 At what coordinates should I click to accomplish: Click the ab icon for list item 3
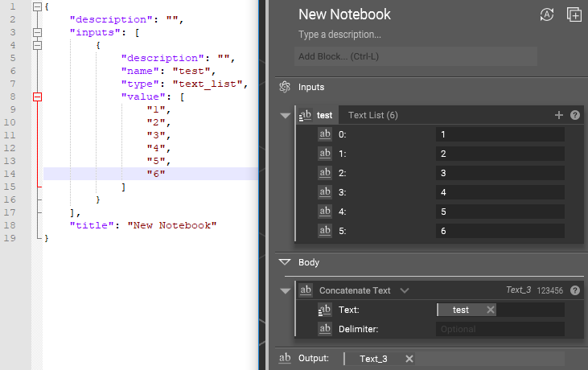pyautogui.click(x=325, y=192)
